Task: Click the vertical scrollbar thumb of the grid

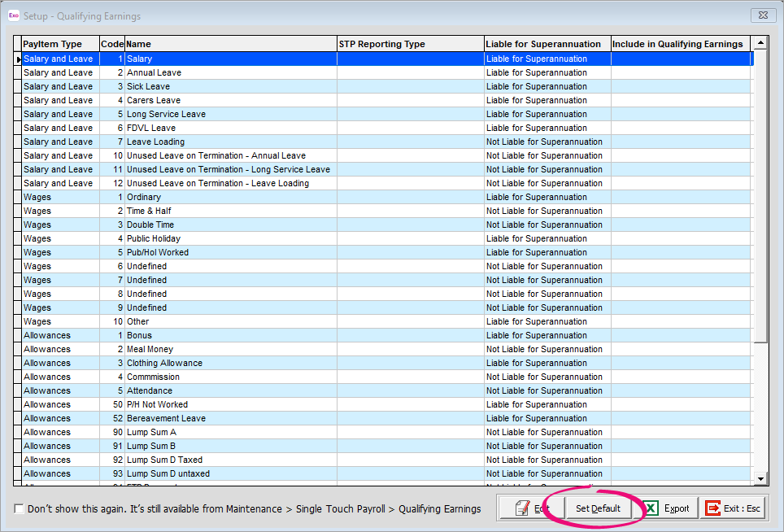Action: pos(760,197)
